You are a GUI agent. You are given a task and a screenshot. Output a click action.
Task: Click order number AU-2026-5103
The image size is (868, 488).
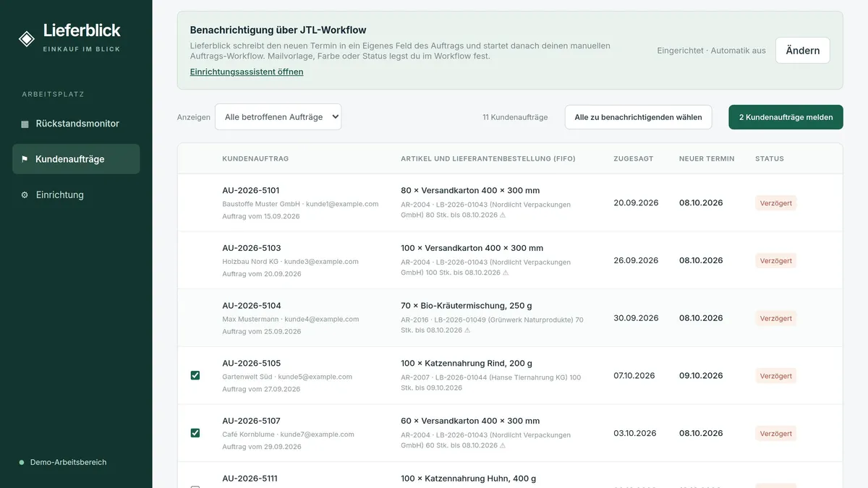[251, 248]
